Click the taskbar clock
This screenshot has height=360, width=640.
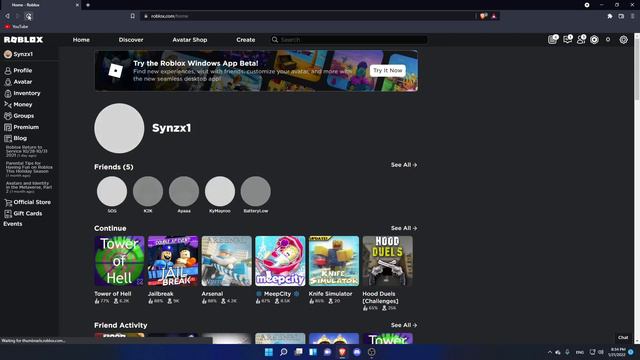617,352
